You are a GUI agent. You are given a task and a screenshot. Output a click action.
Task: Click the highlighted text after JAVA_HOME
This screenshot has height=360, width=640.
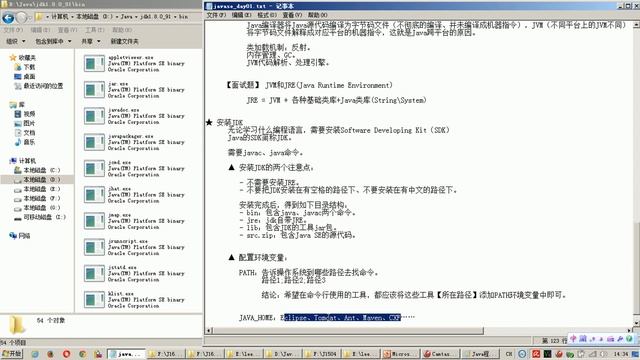(342, 317)
